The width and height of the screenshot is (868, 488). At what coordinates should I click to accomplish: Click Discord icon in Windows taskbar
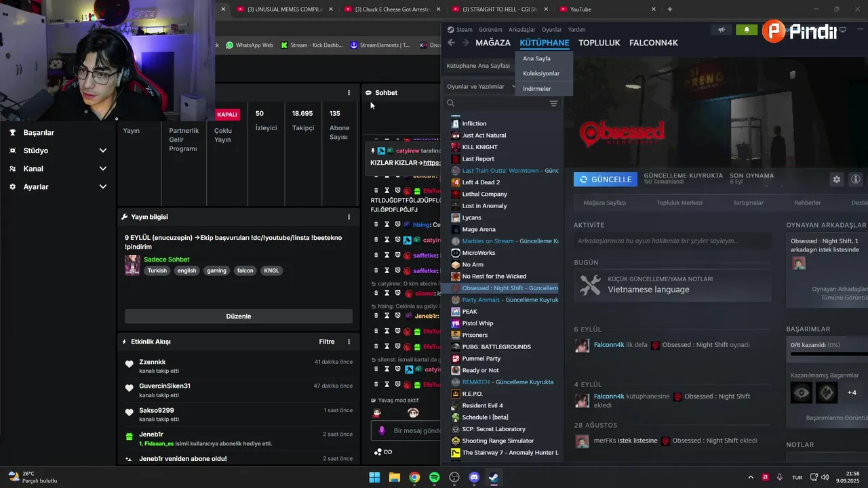[474, 477]
